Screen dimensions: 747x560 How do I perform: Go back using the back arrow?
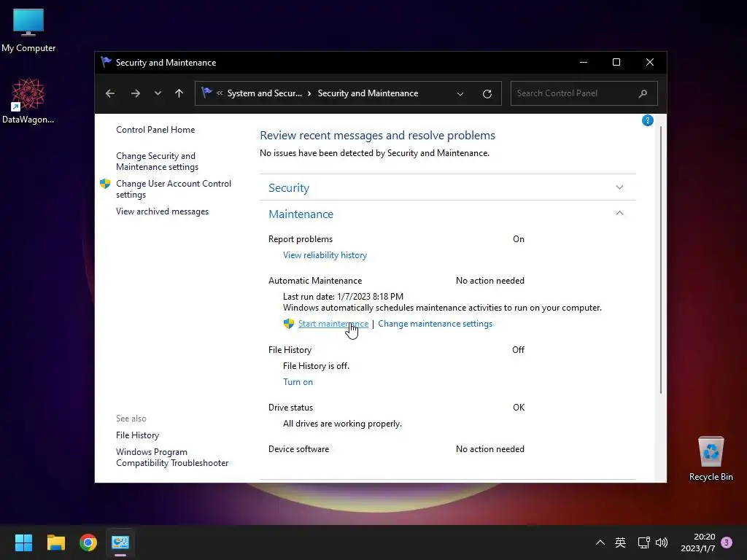pos(110,93)
